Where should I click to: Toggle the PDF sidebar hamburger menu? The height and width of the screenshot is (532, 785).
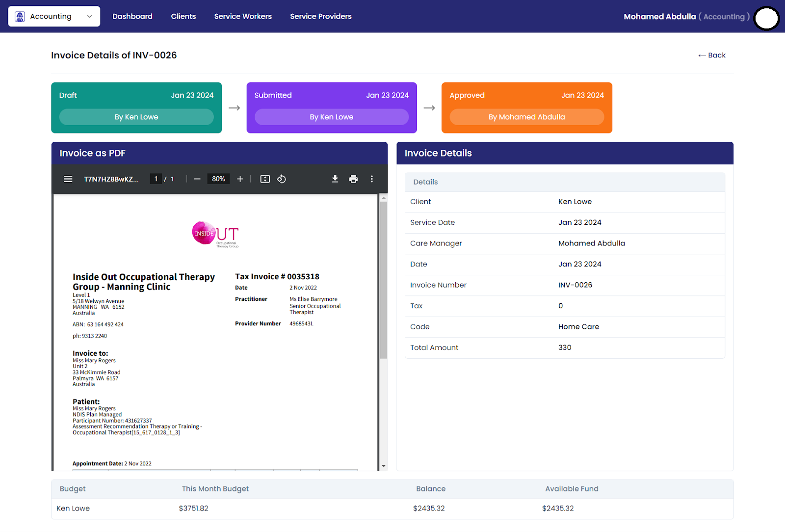(68, 179)
